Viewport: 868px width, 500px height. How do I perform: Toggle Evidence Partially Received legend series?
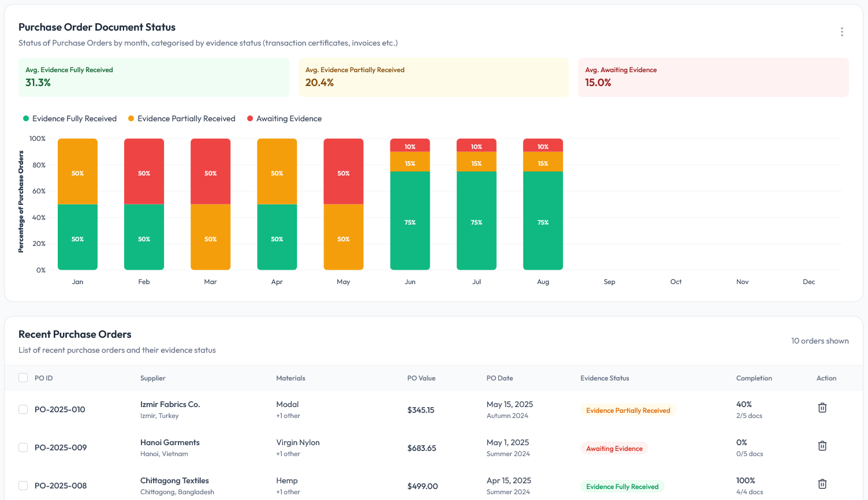pos(182,118)
